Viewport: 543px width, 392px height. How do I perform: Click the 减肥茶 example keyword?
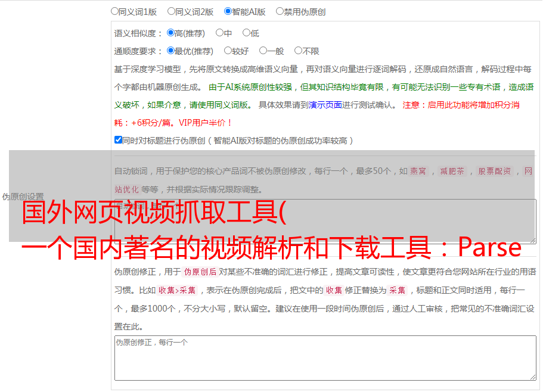click(452, 171)
